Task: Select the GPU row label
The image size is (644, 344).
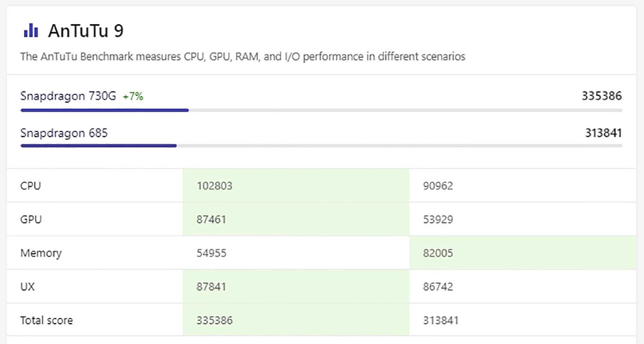Action: point(31,219)
